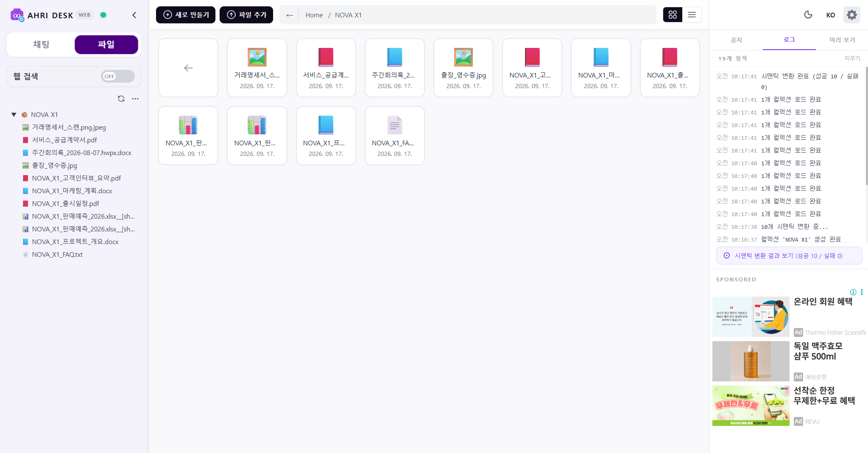Switch to grid view
Screen dimensions: 868x453
[x=673, y=15]
